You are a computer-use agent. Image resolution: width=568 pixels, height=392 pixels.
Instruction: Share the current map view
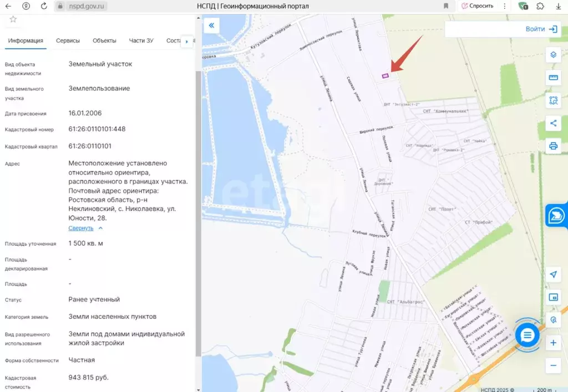553,123
